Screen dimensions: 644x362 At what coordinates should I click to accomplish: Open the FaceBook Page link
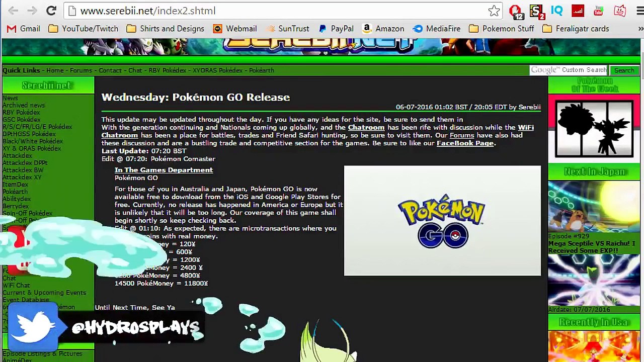coord(465,143)
